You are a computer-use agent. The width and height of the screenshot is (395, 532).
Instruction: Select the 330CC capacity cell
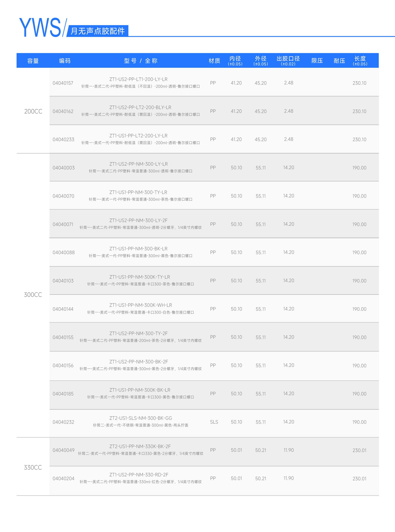point(33,468)
